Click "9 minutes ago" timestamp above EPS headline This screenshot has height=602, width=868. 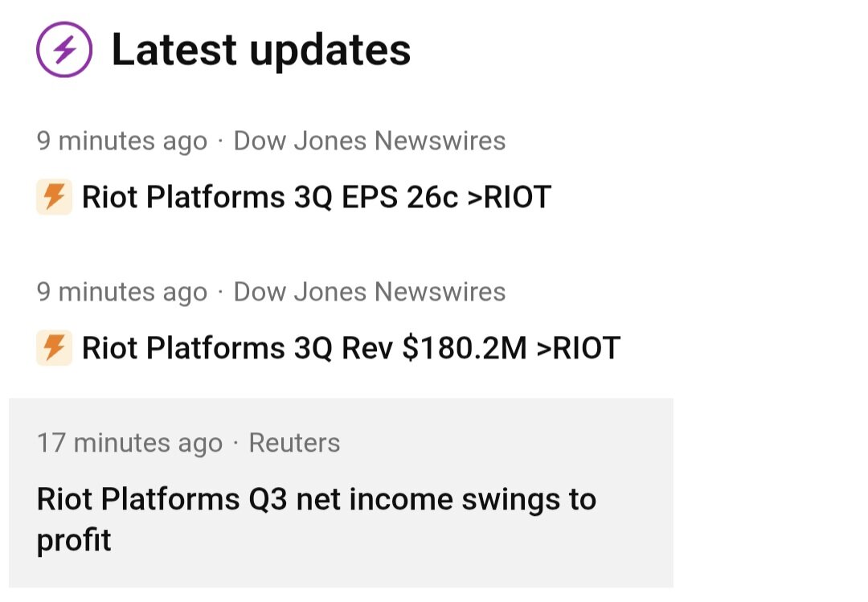coord(121,141)
